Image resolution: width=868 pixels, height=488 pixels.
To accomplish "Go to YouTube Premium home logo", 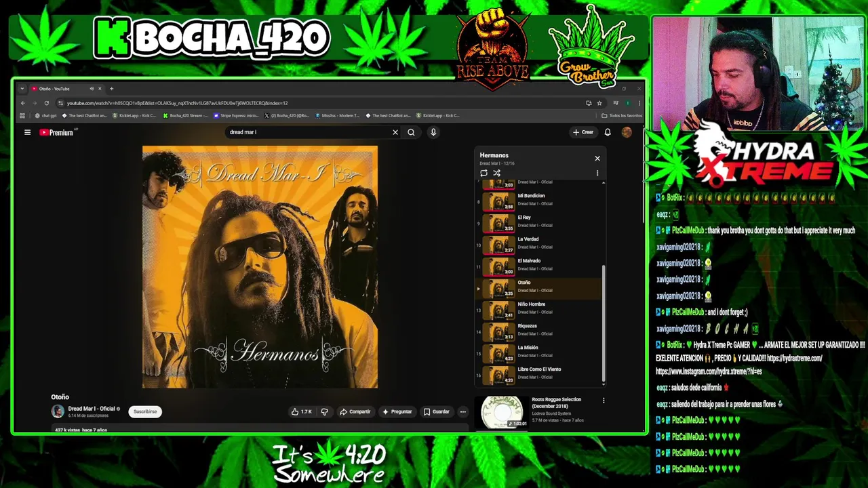I will point(57,132).
